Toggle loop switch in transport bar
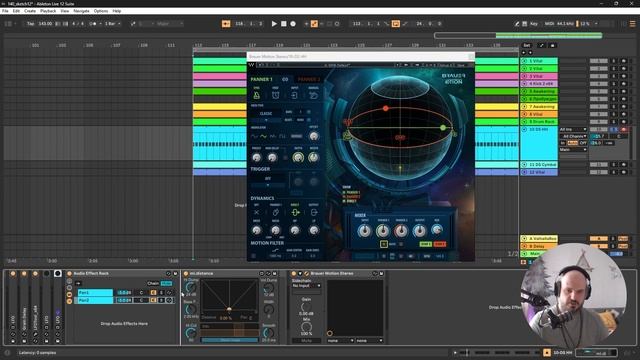640x360 pixels. tap(396, 24)
